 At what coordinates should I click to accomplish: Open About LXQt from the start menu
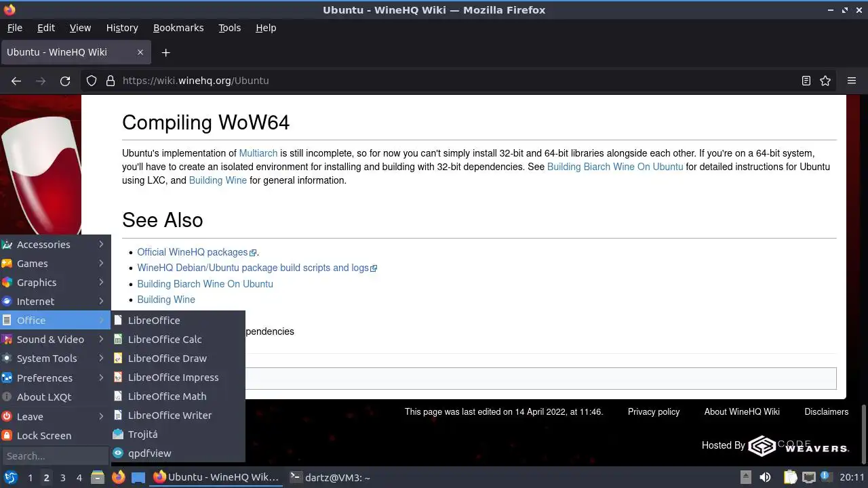coord(55,397)
